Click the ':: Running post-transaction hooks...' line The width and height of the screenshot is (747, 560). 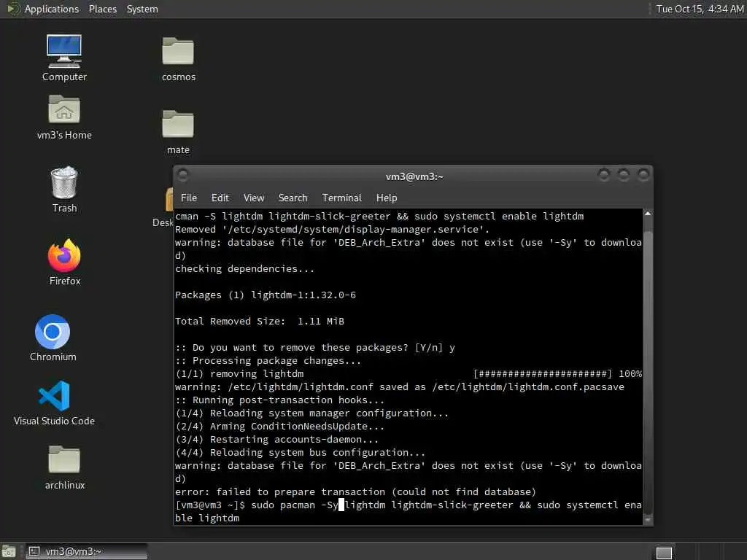(x=279, y=400)
